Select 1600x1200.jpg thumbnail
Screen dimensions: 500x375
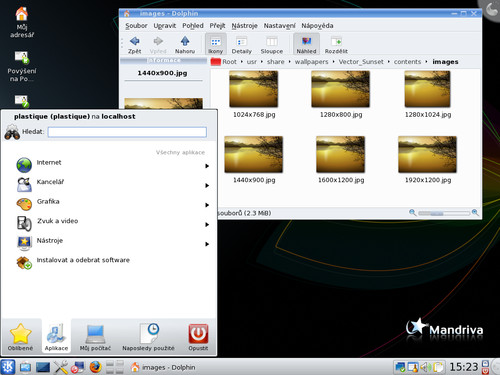point(340,154)
